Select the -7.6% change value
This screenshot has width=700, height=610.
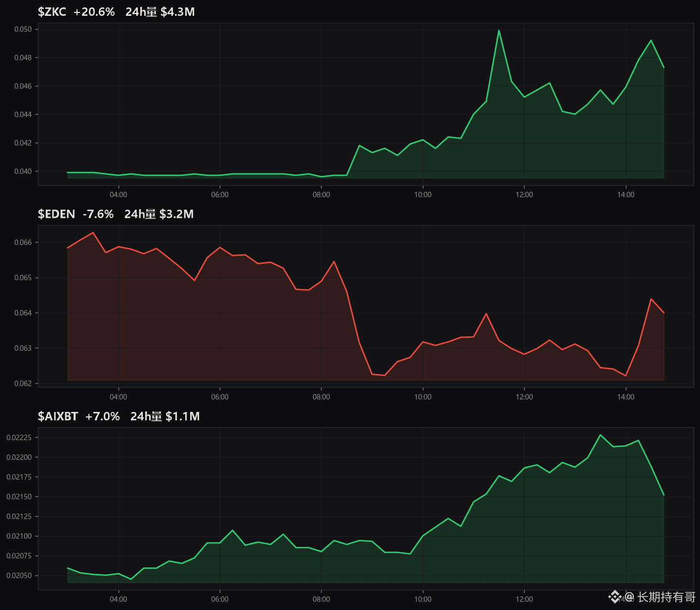[x=98, y=214]
